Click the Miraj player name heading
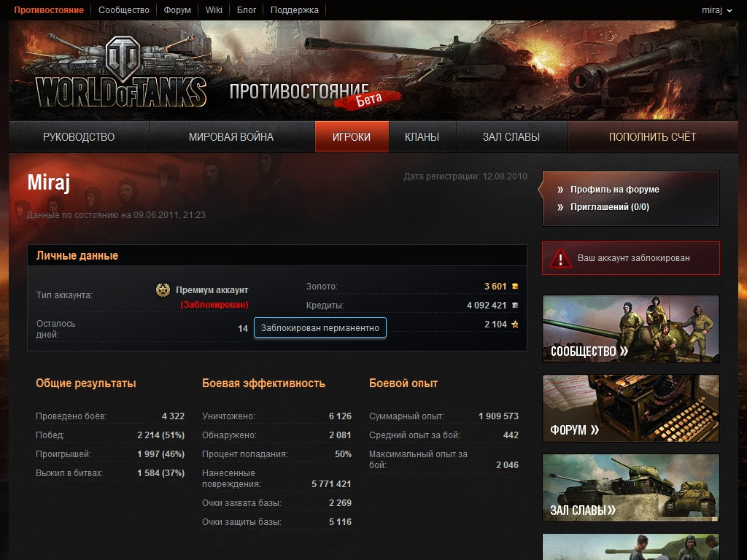Screen dimensions: 747x560 49,182
